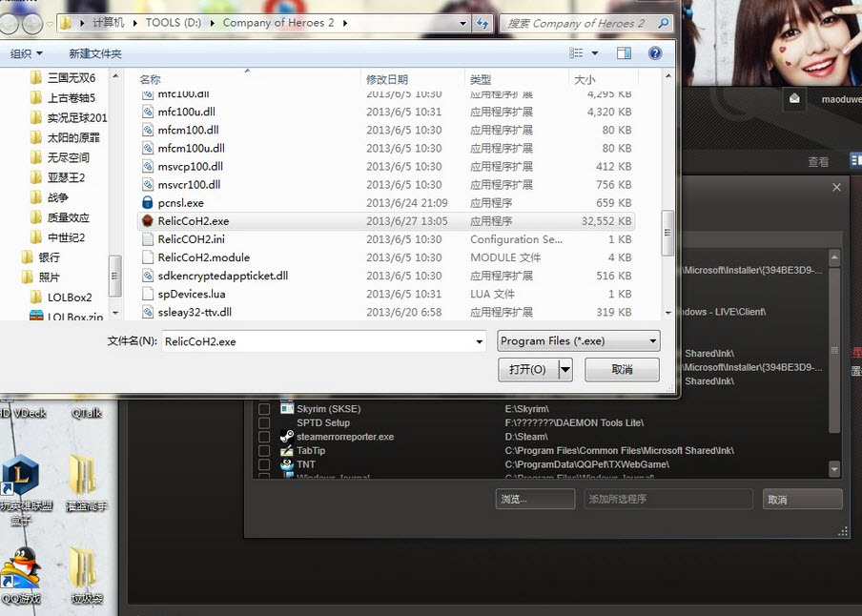This screenshot has width=862, height=616.
Task: Open the help icon in dialog toolbar
Action: coord(655,53)
